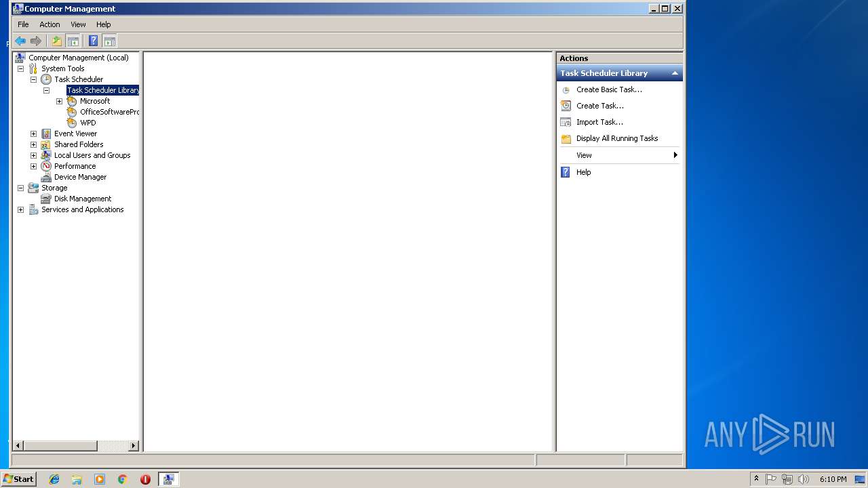Click the Local Users and Groups icon
868x488 pixels.
point(46,155)
